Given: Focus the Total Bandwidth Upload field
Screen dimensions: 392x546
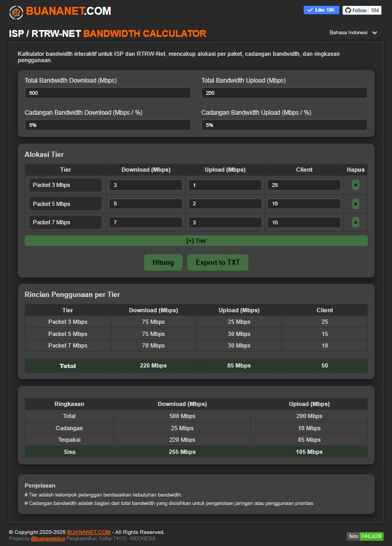Looking at the screenshot, I should point(285,93).
